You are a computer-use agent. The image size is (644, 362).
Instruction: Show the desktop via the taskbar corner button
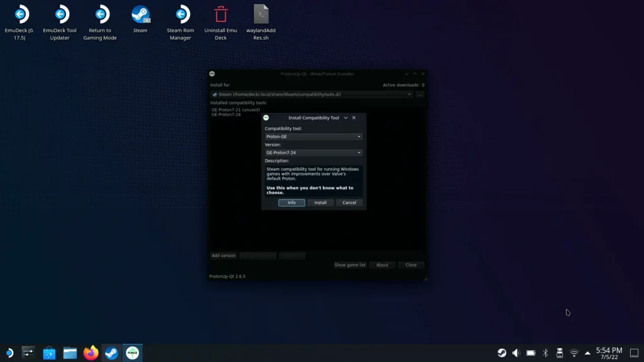tap(634, 353)
